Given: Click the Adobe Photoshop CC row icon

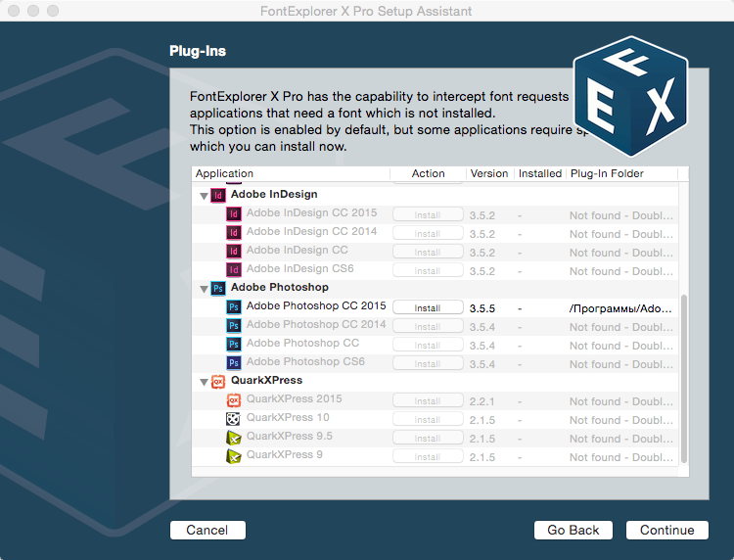Looking at the screenshot, I should 234,345.
